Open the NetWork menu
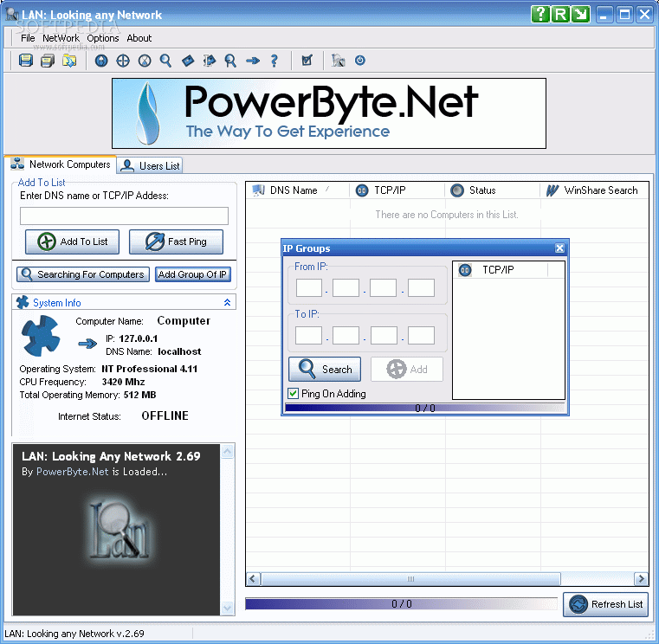Viewport: 659px width, 644px height. 61,38
